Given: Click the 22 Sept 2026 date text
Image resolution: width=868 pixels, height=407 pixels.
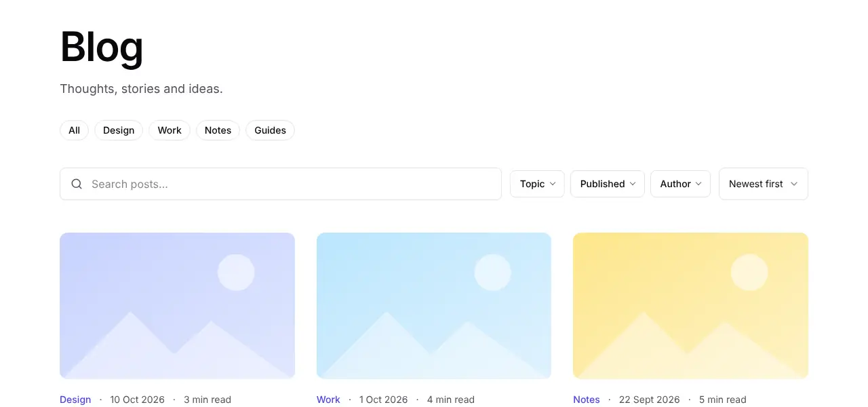Looking at the screenshot, I should (x=650, y=400).
